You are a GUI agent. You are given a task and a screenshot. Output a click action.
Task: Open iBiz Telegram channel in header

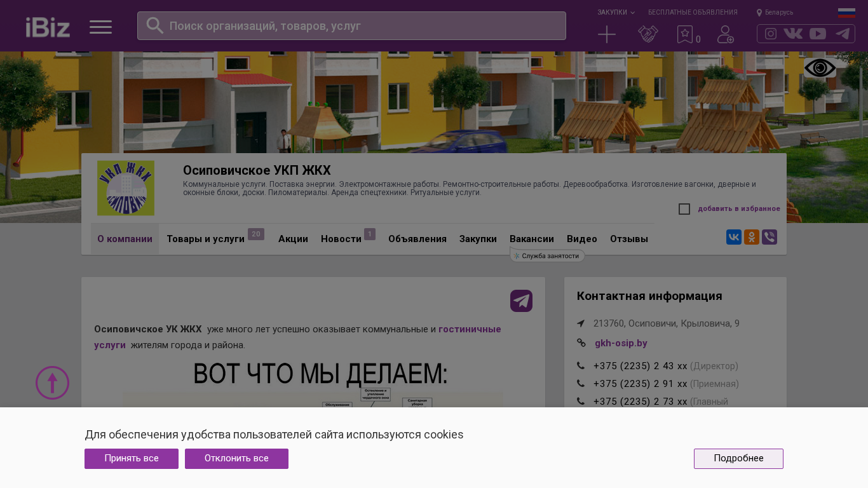pyautogui.click(x=843, y=34)
